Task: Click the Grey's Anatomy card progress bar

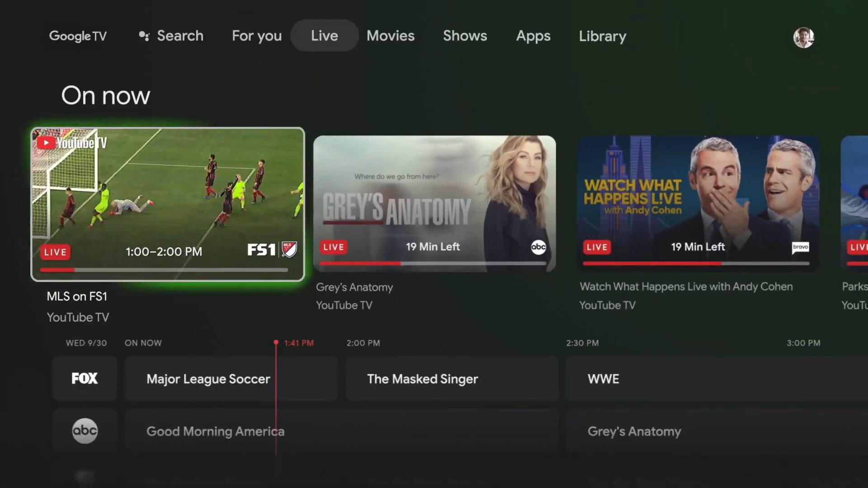Action: tap(433, 263)
